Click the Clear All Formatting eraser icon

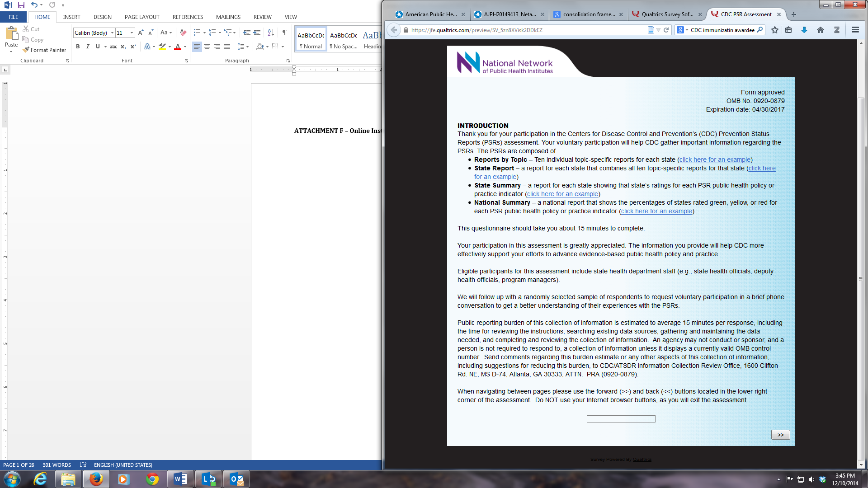click(x=183, y=33)
